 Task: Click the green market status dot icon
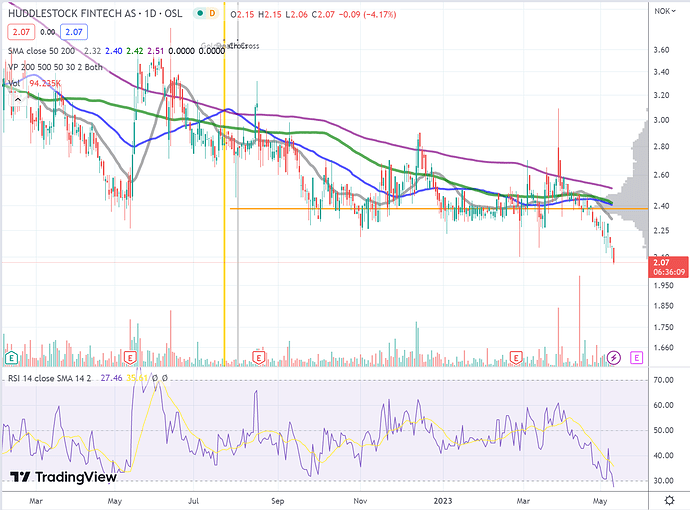(x=200, y=14)
